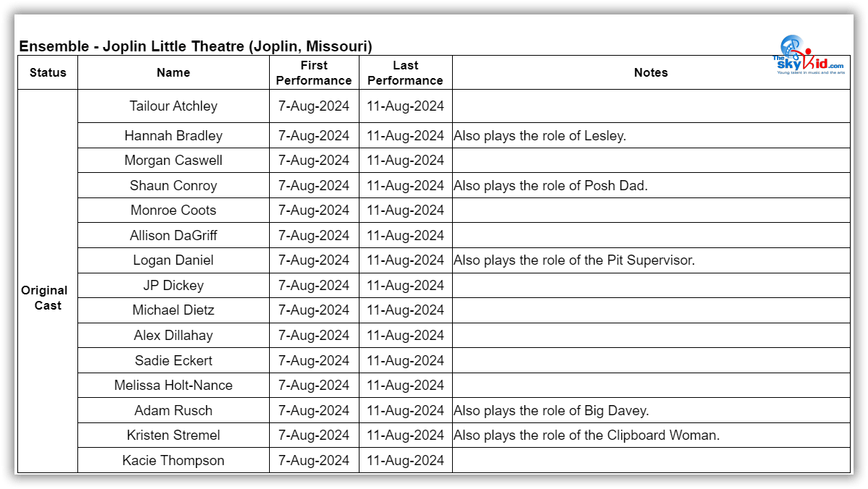Click the Pit Supervisor role note
Image resolution: width=868 pixels, height=489 pixels.
pos(574,260)
